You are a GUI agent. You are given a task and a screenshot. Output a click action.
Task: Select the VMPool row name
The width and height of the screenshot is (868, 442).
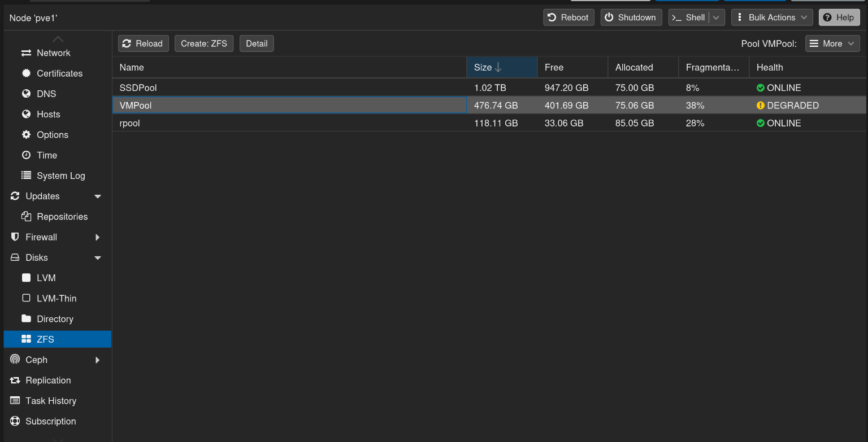pyautogui.click(x=136, y=106)
